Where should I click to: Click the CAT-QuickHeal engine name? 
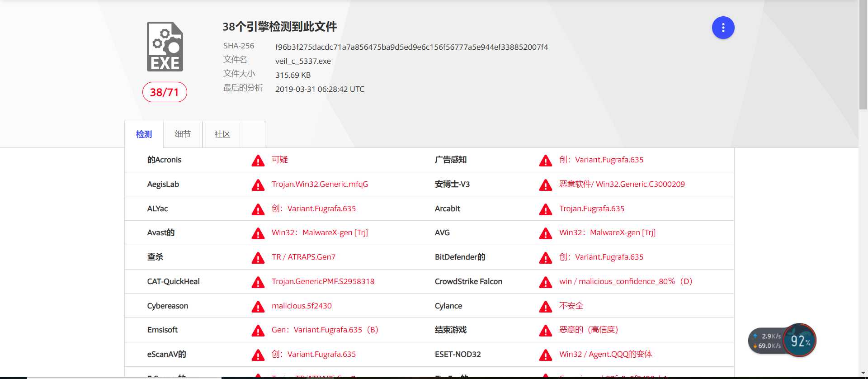(x=173, y=281)
